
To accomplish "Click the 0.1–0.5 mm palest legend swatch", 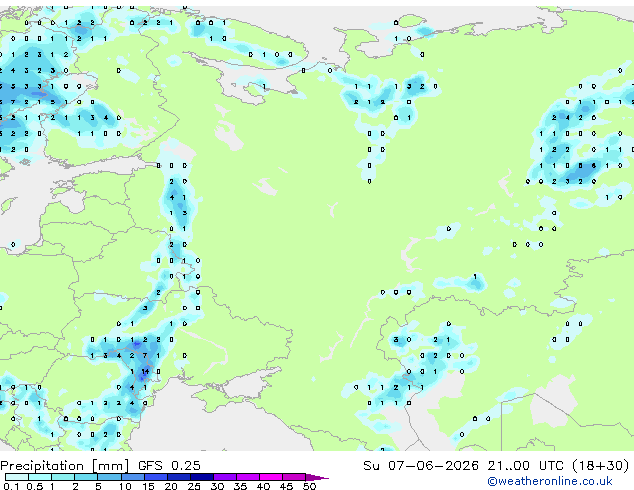I will click(17, 477).
